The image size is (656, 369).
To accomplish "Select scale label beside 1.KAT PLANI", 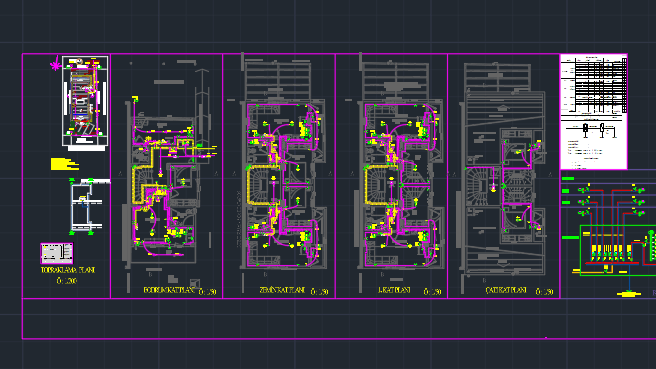I will pyautogui.click(x=432, y=292).
